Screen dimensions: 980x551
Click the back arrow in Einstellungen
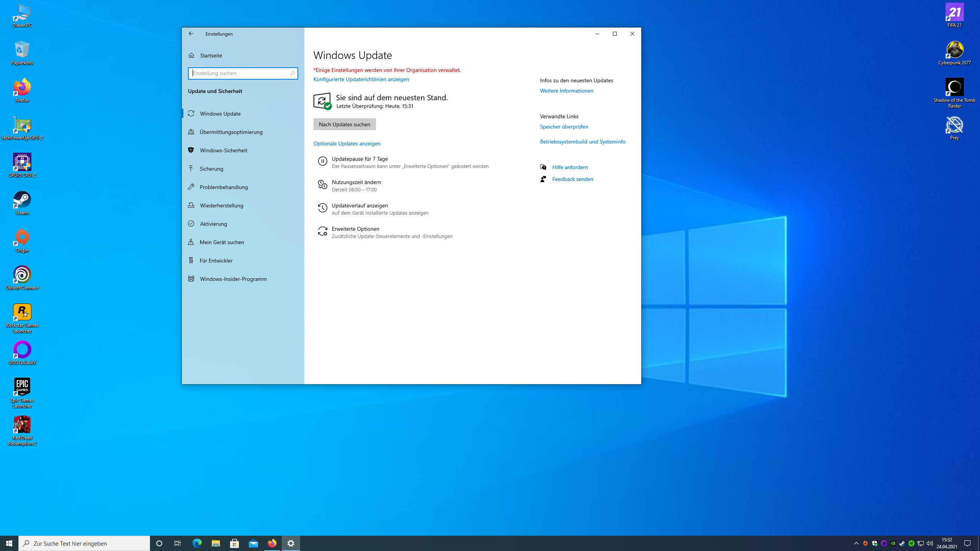[x=191, y=34]
